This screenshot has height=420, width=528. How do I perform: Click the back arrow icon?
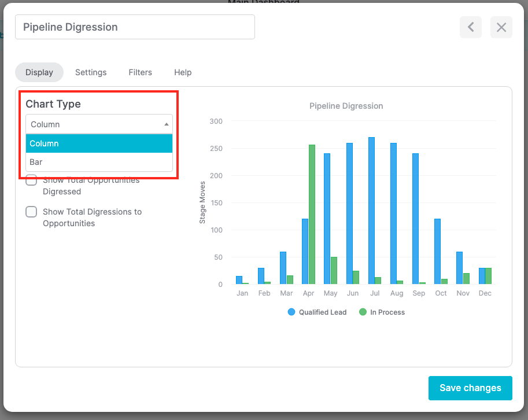pos(470,27)
